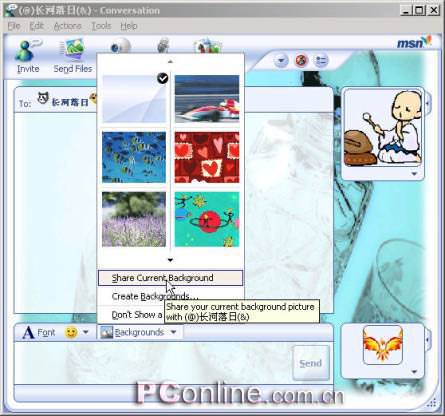Choose Create Backgrounds menu entry
Image resolution: width=445 pixels, height=416 pixels.
pyautogui.click(x=155, y=296)
